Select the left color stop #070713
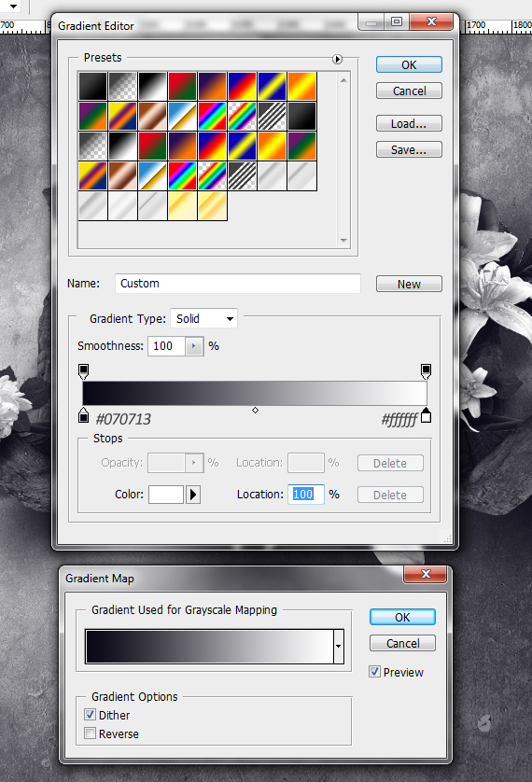Image resolution: width=532 pixels, height=782 pixels. click(84, 415)
